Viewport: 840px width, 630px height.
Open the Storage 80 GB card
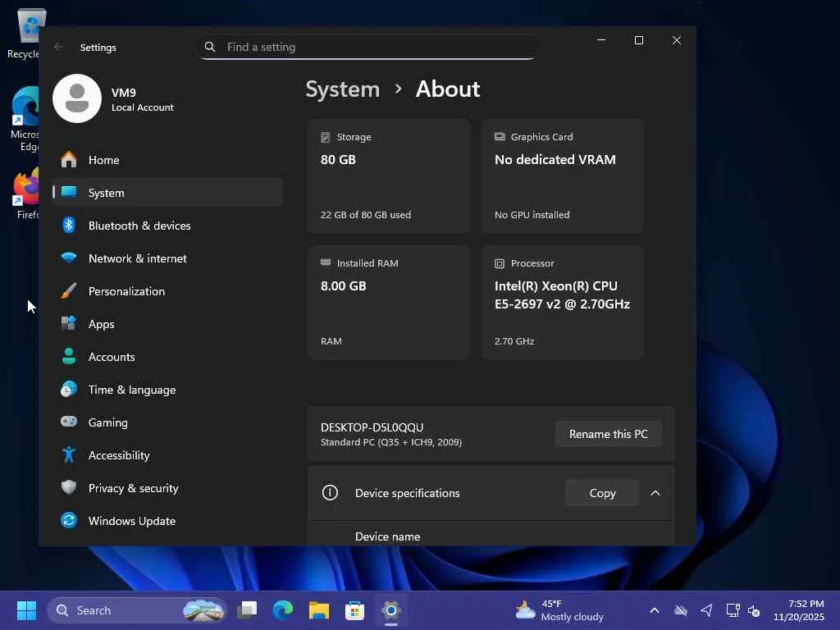388,176
